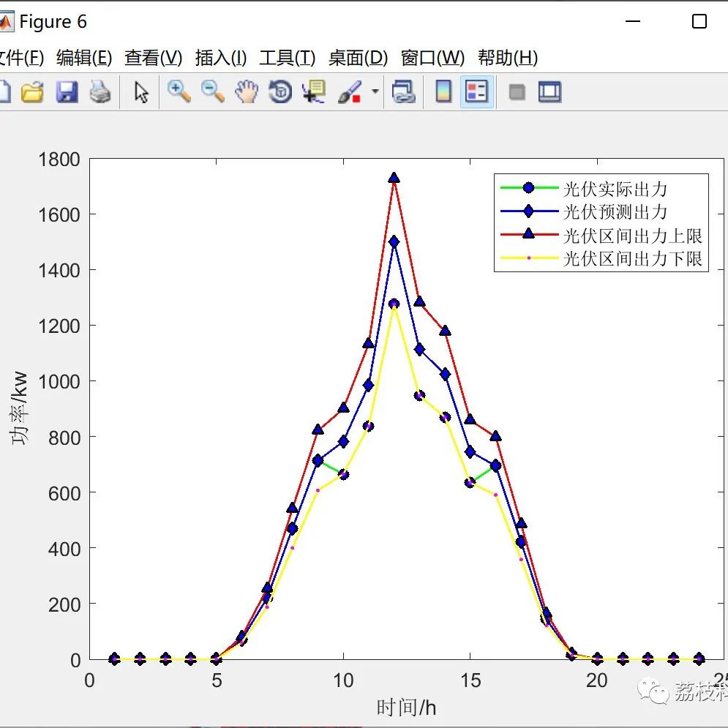This screenshot has width=728, height=728.
Task: Click the Save Figure floppy icon
Action: tap(67, 91)
